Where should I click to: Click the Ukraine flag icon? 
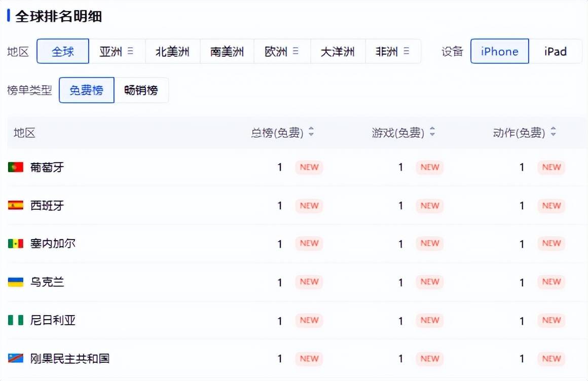(16, 282)
